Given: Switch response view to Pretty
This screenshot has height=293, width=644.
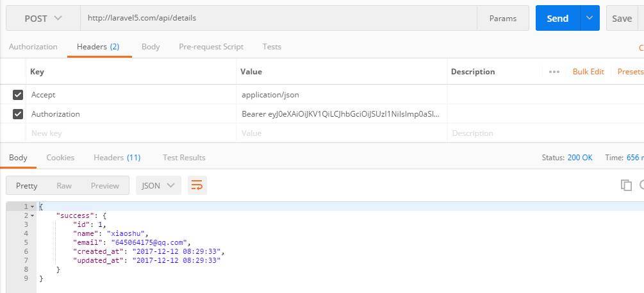Looking at the screenshot, I should 27,186.
